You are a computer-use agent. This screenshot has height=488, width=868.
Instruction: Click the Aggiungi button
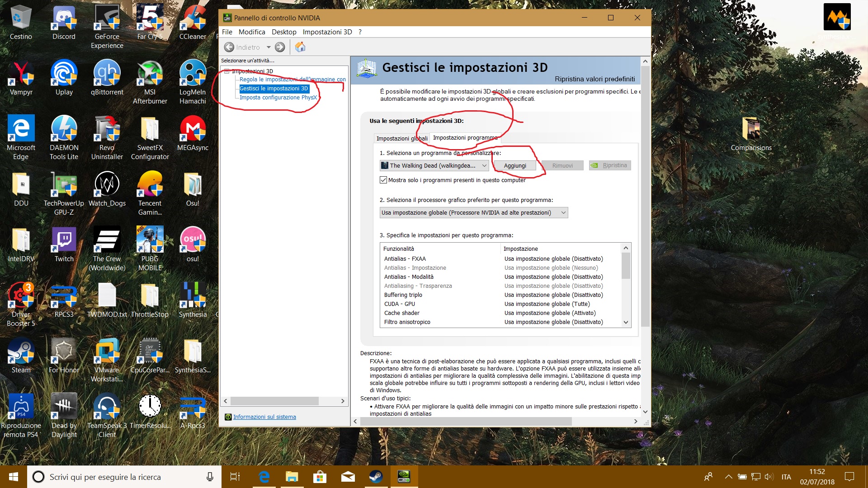(515, 165)
